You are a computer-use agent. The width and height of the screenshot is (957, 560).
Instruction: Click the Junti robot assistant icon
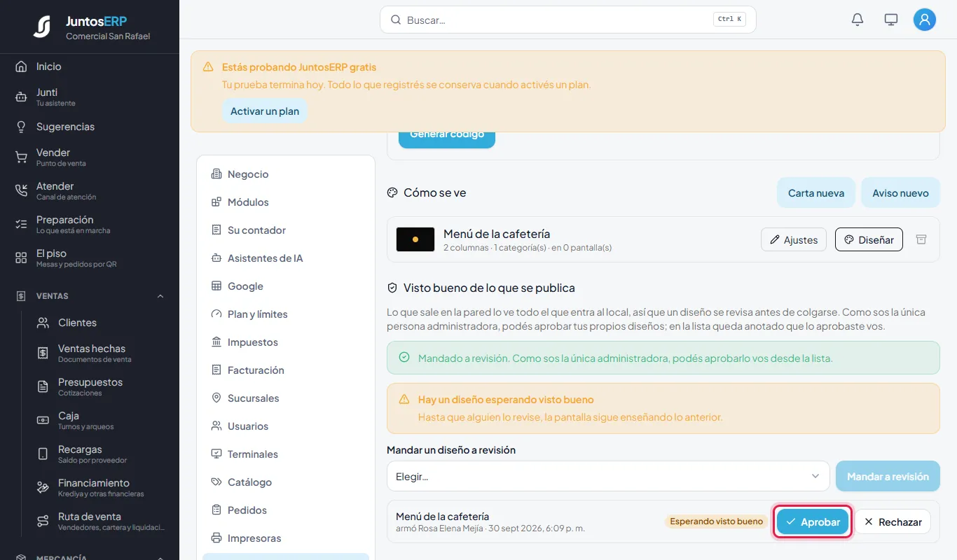click(x=21, y=97)
